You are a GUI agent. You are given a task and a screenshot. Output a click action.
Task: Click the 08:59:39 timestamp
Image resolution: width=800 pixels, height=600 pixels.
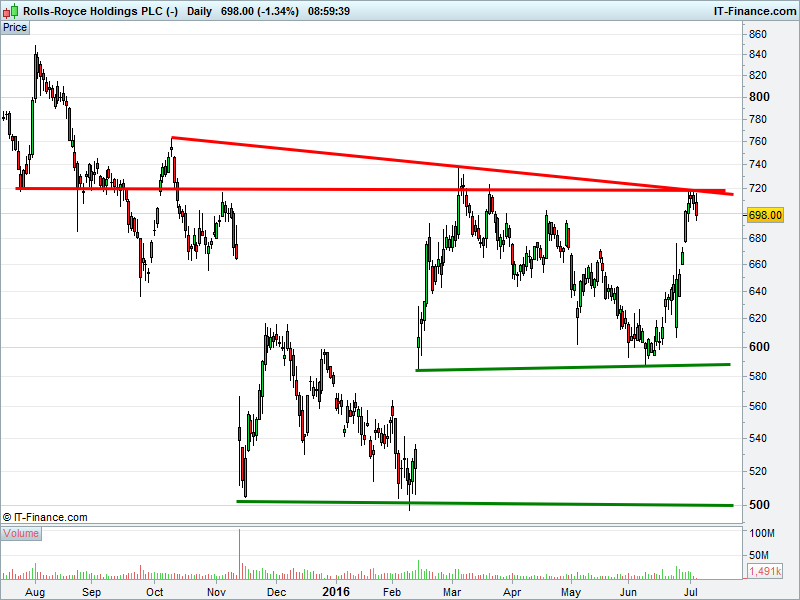coord(329,11)
